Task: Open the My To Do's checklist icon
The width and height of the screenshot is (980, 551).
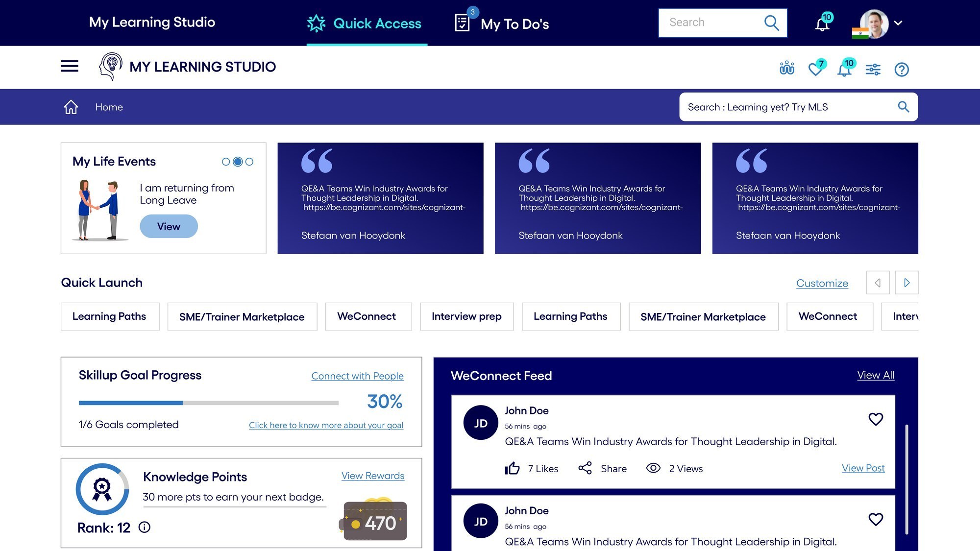Action: pos(462,23)
